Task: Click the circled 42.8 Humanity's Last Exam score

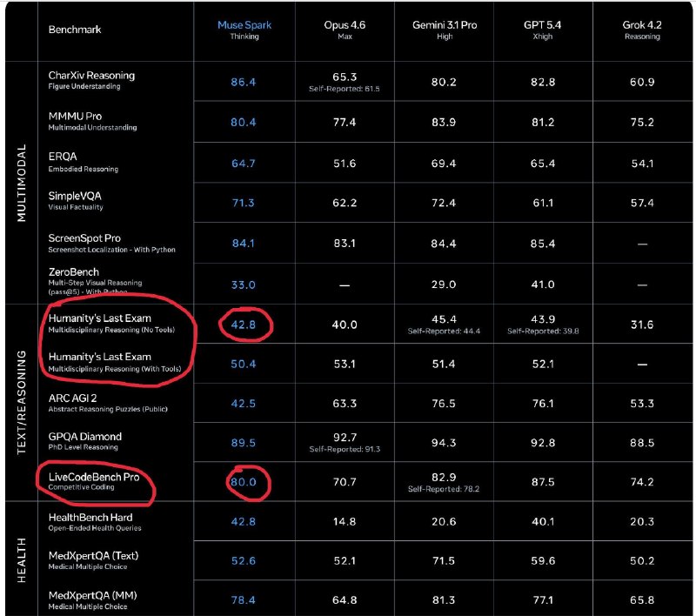Action: click(244, 324)
